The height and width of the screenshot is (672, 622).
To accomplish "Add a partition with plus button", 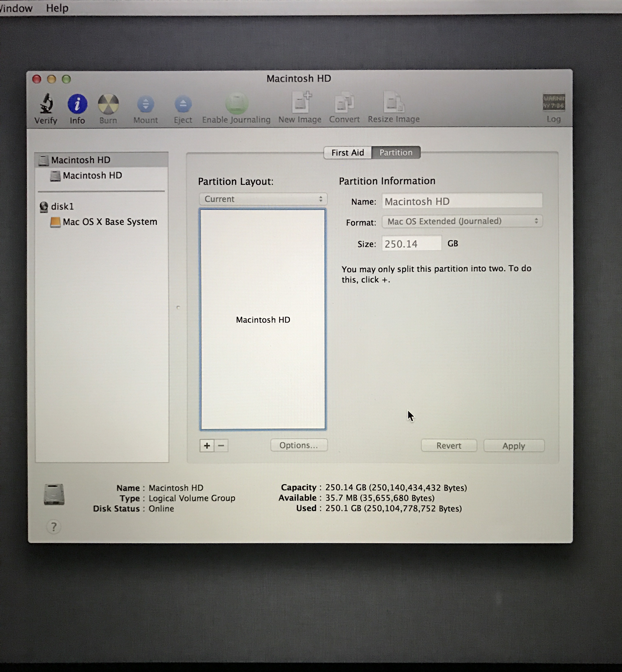I will [207, 446].
